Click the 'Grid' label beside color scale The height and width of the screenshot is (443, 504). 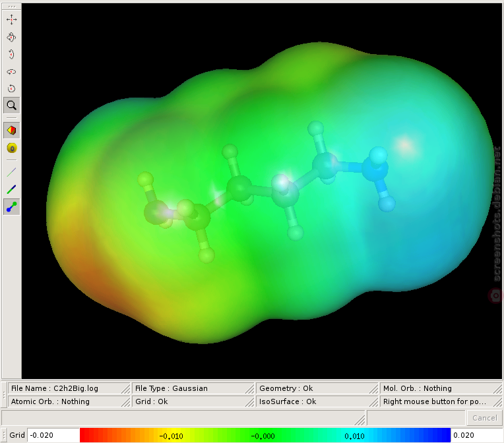point(17,435)
